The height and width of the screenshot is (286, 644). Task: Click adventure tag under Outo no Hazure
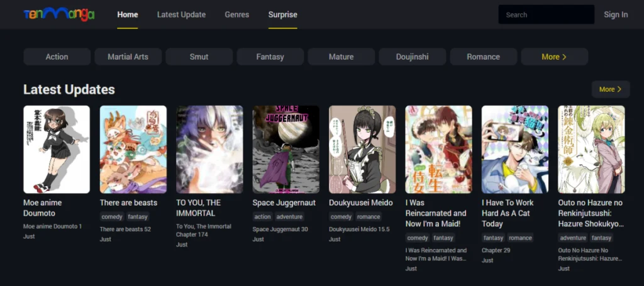click(x=573, y=238)
